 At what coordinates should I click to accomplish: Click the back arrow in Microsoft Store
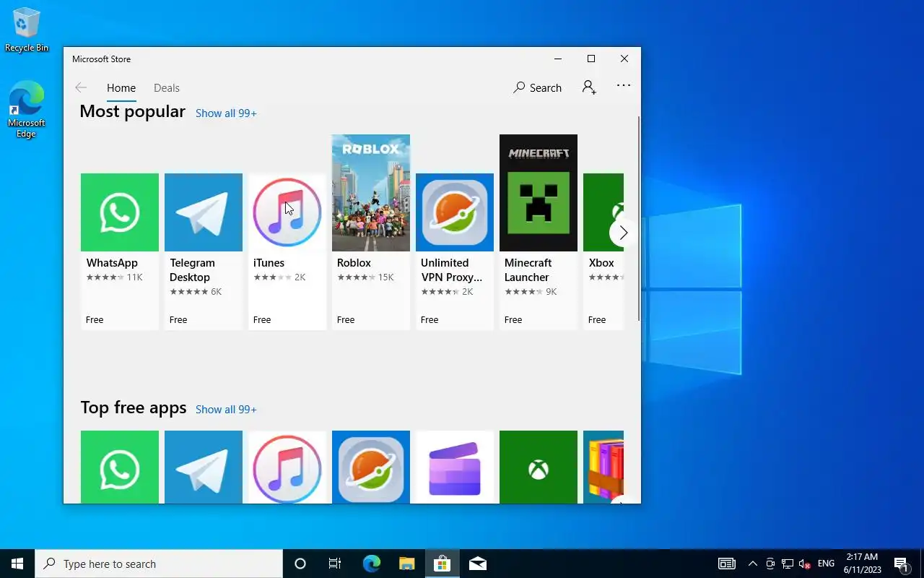(81, 87)
